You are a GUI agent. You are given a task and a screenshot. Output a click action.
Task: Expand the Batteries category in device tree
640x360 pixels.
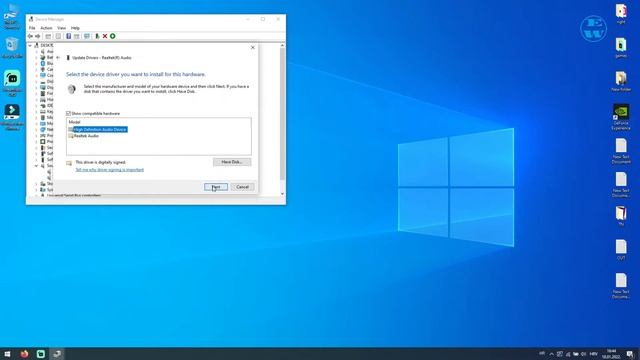point(36,58)
